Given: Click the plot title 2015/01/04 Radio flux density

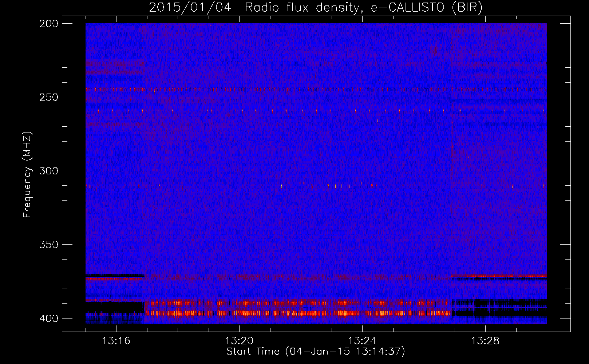Looking at the screenshot, I should 316,7.
